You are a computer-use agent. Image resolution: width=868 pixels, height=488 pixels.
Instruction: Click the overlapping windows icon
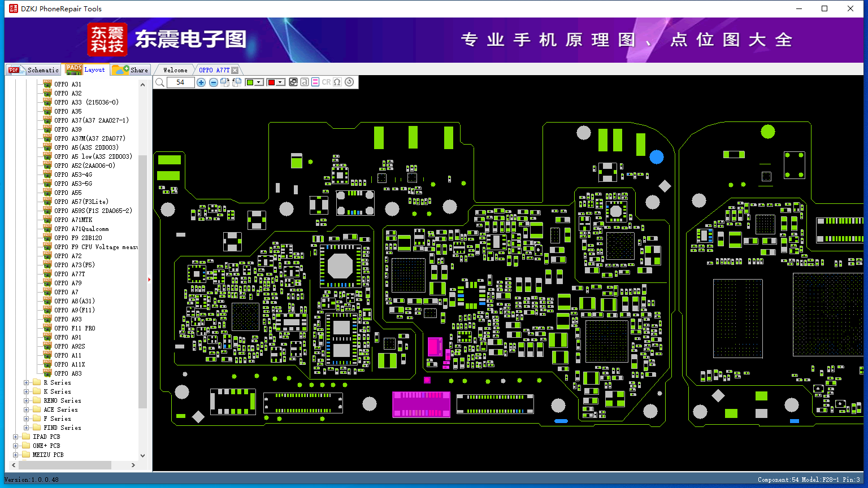293,82
